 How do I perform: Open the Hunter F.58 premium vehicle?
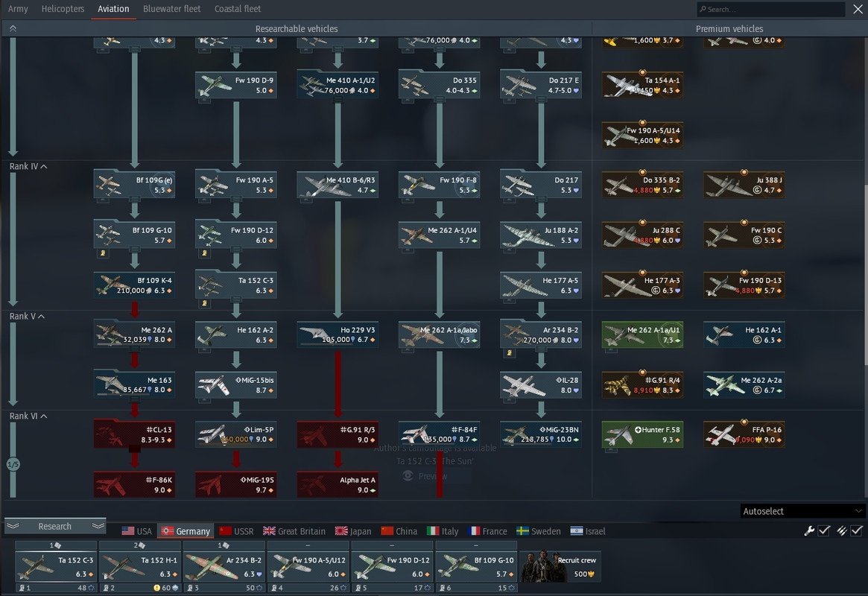(642, 434)
